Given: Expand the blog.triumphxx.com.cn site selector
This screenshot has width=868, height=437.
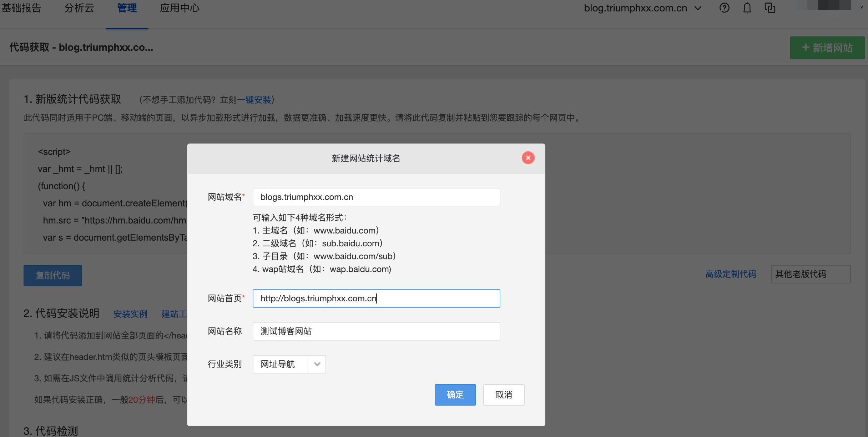Looking at the screenshot, I should click(642, 8).
